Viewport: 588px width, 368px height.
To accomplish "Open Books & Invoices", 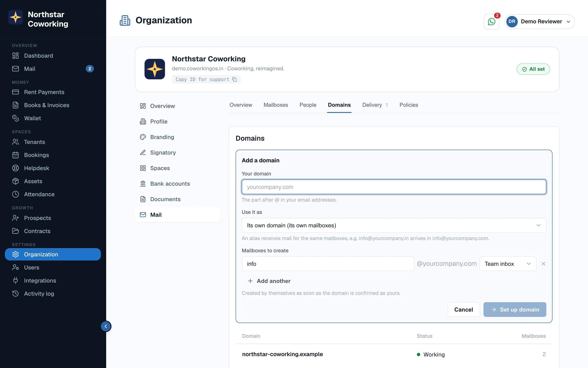I will (53, 105).
